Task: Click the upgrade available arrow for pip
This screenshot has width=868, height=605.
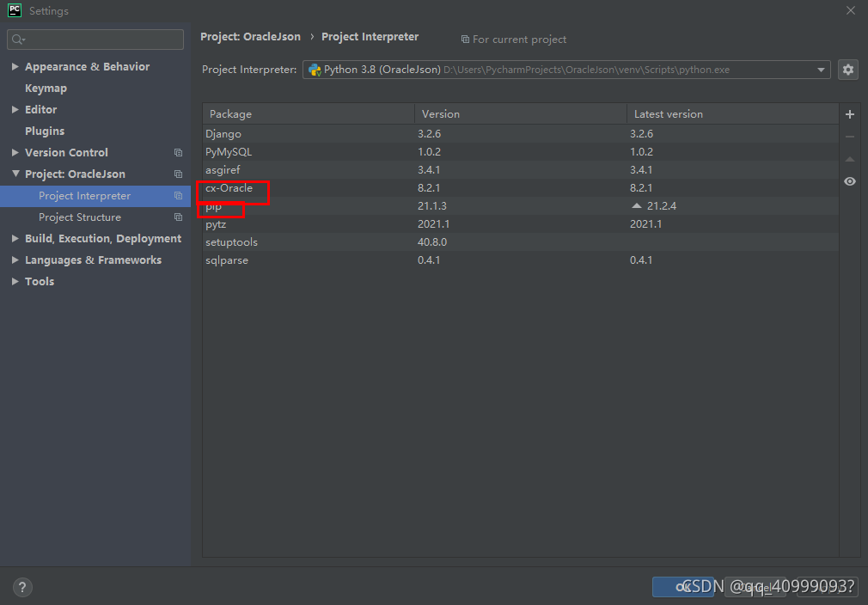Action: click(637, 206)
